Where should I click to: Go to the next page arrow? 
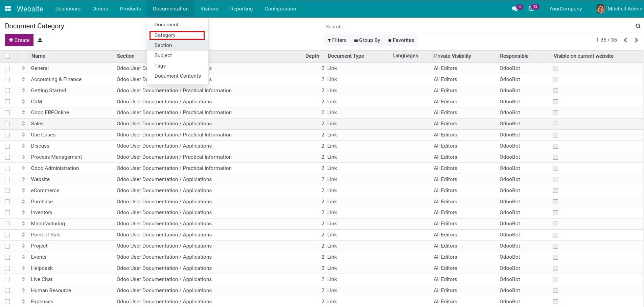pos(636,40)
